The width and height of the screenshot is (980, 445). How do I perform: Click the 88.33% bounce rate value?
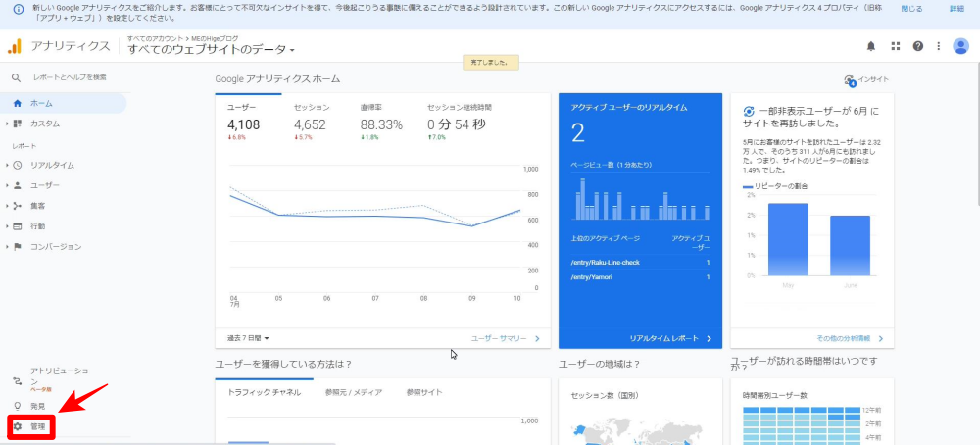click(381, 125)
